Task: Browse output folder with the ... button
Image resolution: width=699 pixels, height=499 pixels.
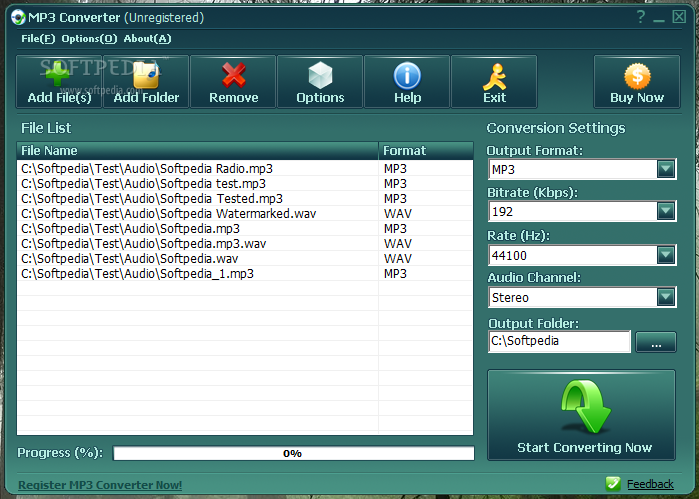Action: pos(656,342)
